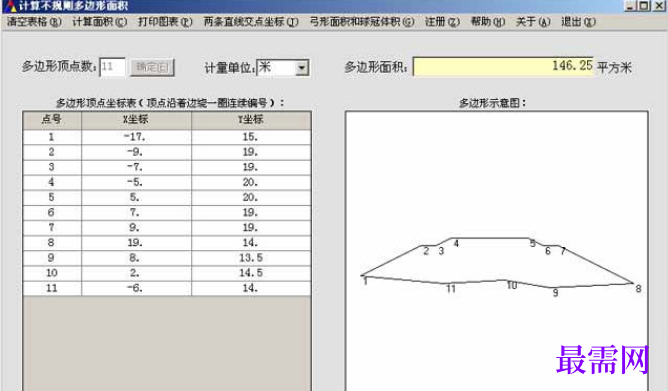This screenshot has height=391, width=668.
Task: Focus the 多边形顶点数 input field
Action: pos(112,67)
